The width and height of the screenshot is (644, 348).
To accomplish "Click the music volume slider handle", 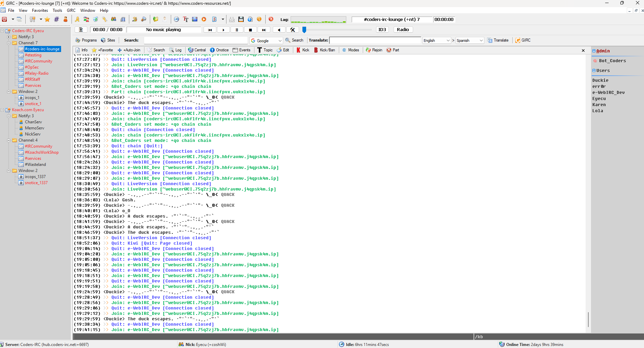I will [304, 30].
